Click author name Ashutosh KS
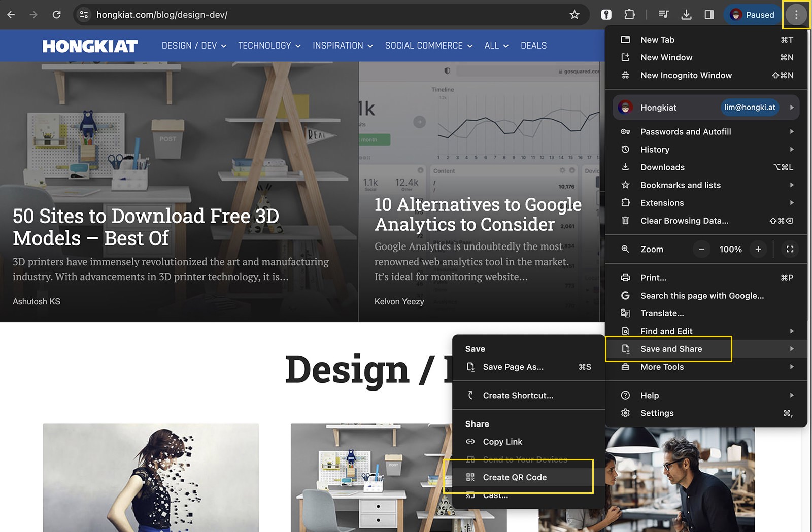 click(37, 301)
